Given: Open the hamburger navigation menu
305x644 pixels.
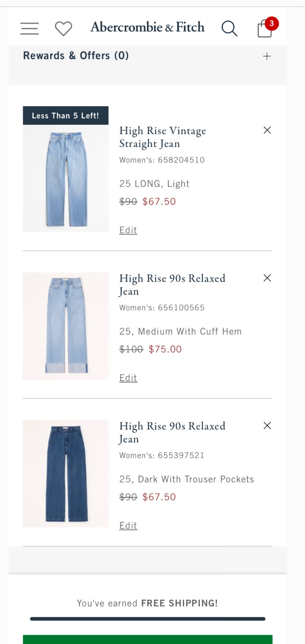Looking at the screenshot, I should 29,28.
